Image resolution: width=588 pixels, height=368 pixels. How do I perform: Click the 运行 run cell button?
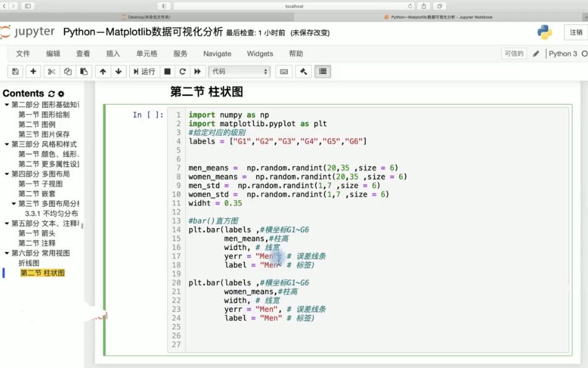(x=144, y=72)
